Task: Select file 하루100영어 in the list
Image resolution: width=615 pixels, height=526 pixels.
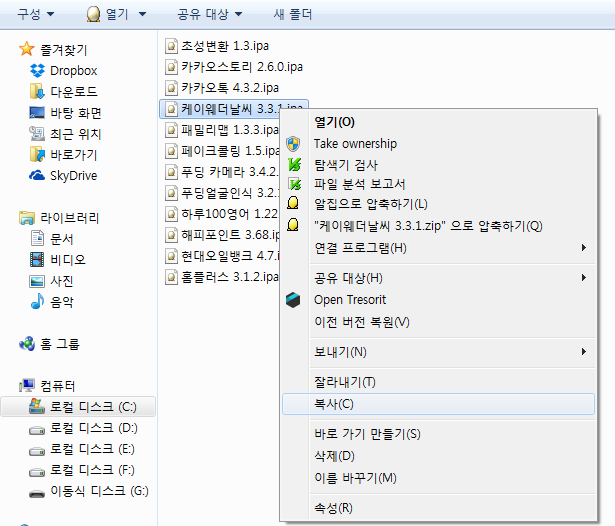Action: click(x=222, y=214)
